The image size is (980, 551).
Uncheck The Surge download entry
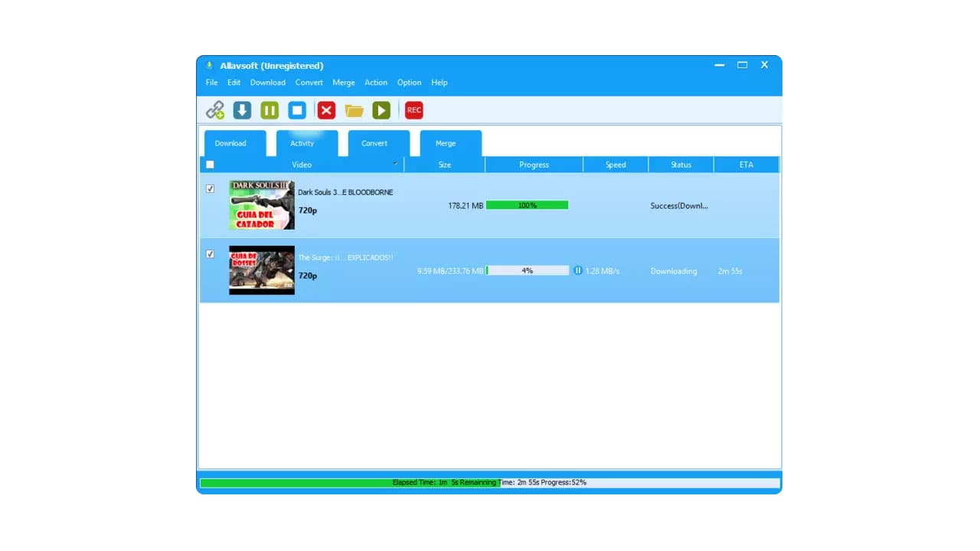pos(210,253)
